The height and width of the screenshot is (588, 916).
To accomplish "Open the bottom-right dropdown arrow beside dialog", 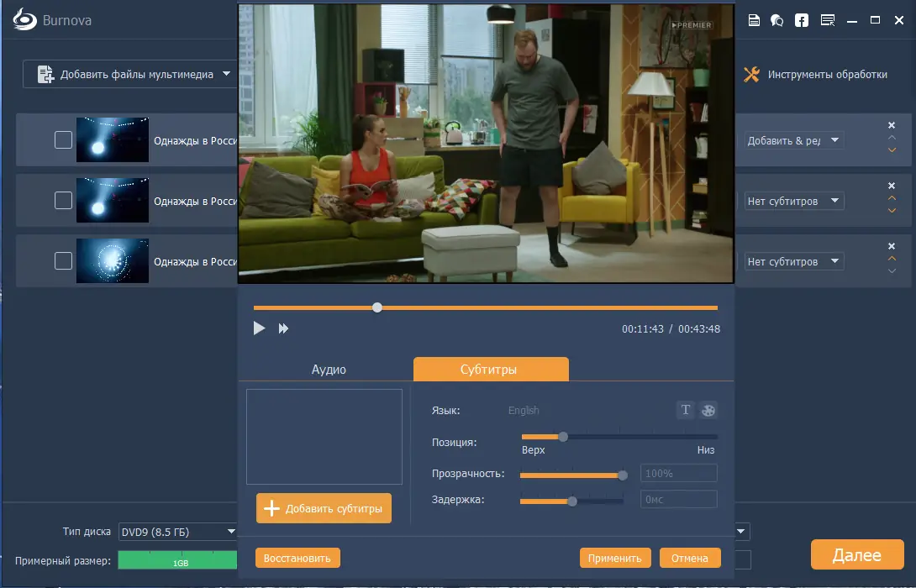I will pos(741,532).
